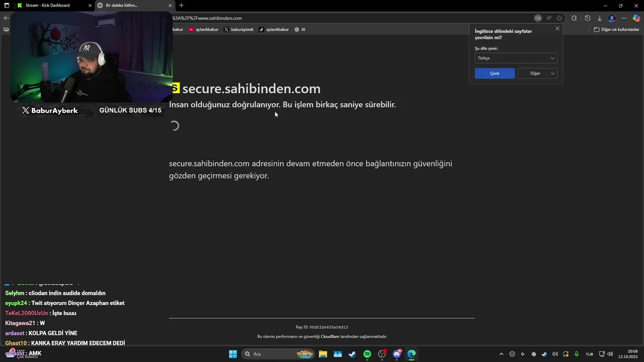Launch the Copilot icon in Edge toolbar

pos(636,18)
